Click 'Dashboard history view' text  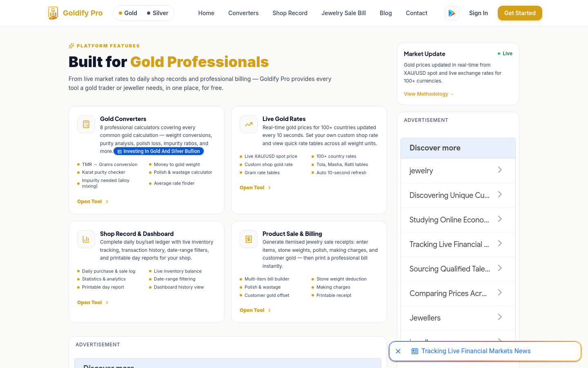(x=179, y=287)
